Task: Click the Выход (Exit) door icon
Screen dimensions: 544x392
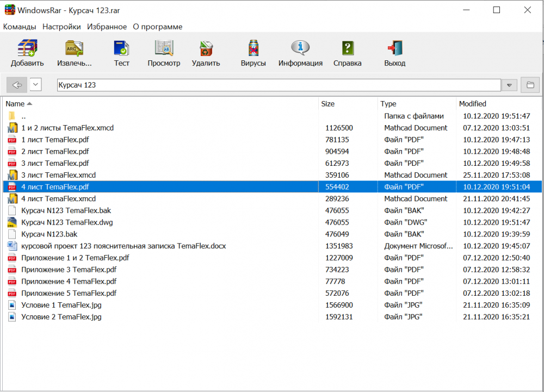Action: click(x=394, y=49)
